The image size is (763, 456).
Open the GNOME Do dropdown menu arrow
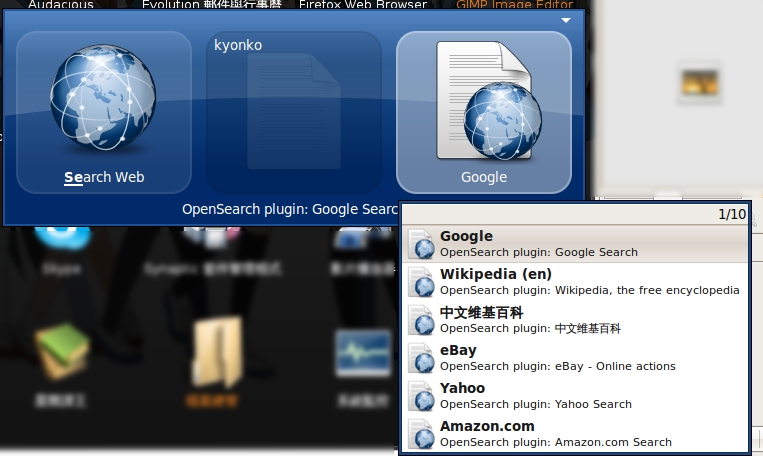(565, 20)
